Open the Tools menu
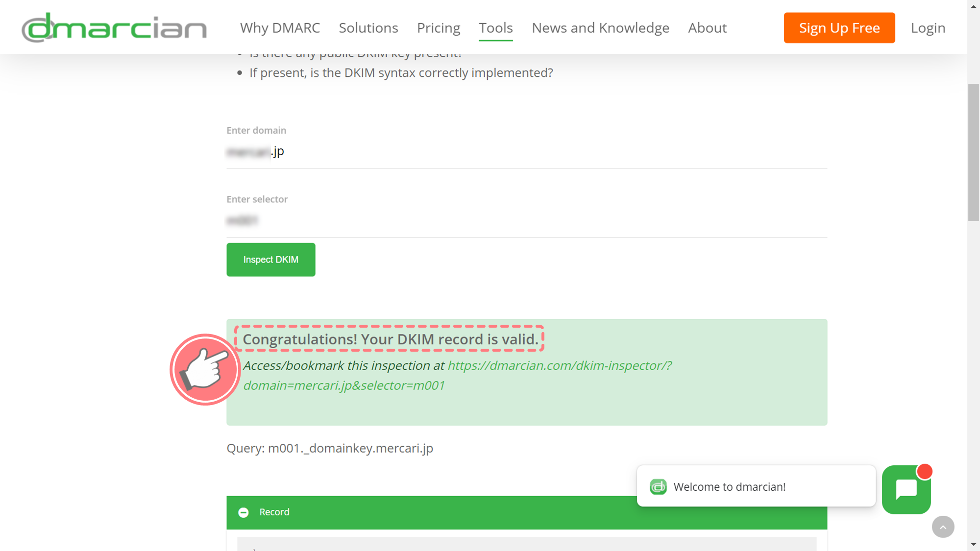Viewport: 980px width, 551px height. [x=496, y=28]
